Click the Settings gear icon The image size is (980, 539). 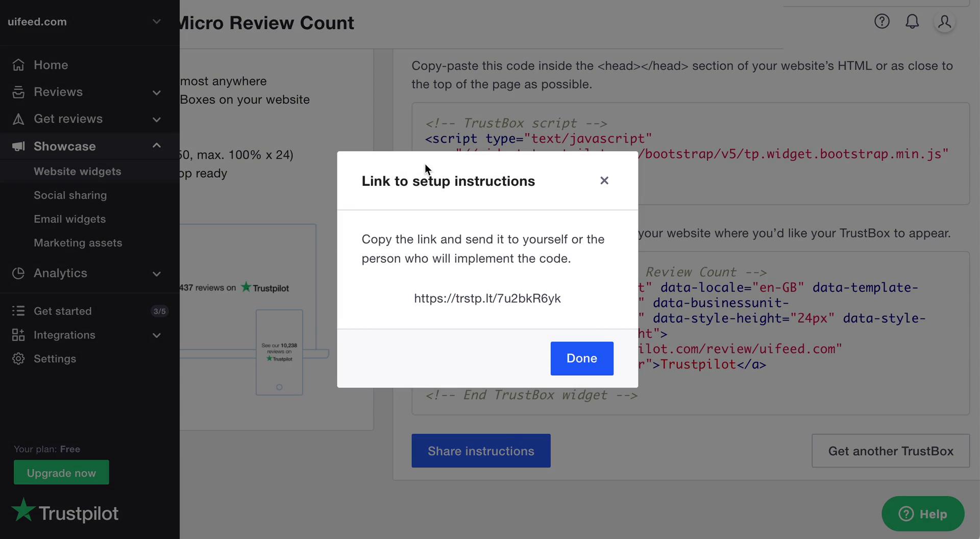tap(18, 359)
